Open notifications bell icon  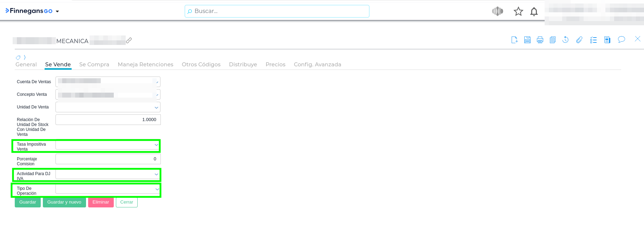534,12
